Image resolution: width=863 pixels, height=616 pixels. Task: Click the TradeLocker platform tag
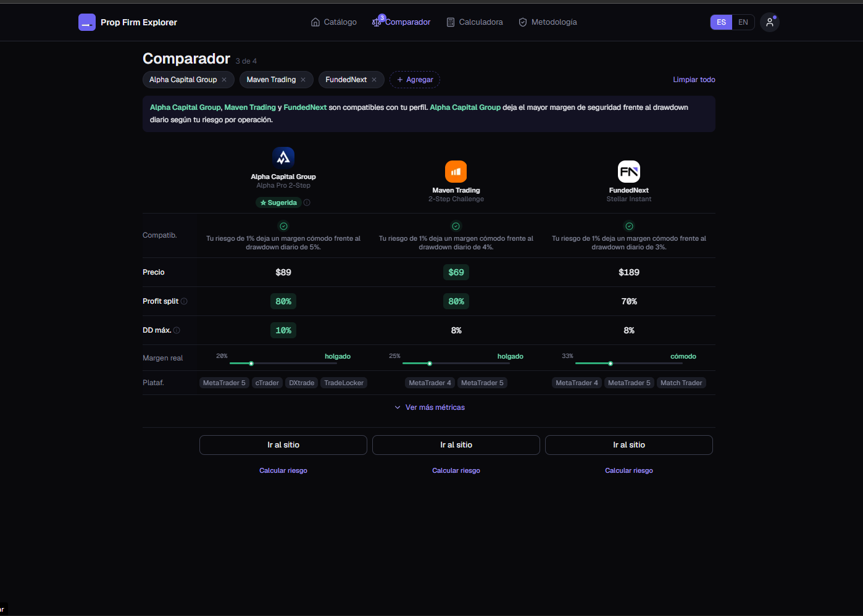[344, 383]
